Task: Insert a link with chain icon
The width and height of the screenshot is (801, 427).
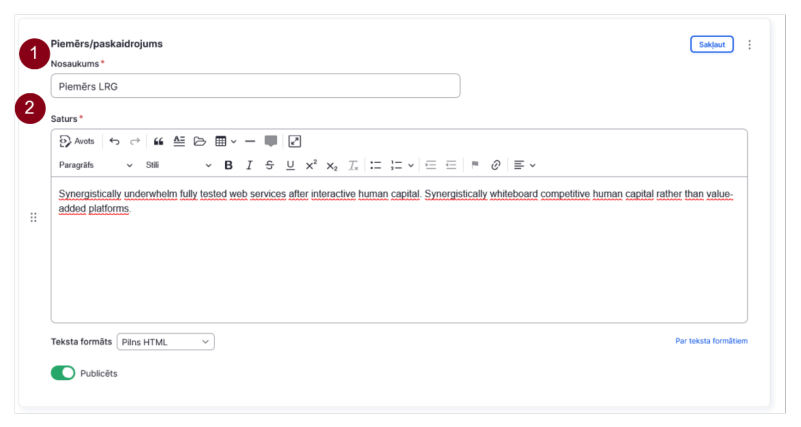Action: (495, 165)
